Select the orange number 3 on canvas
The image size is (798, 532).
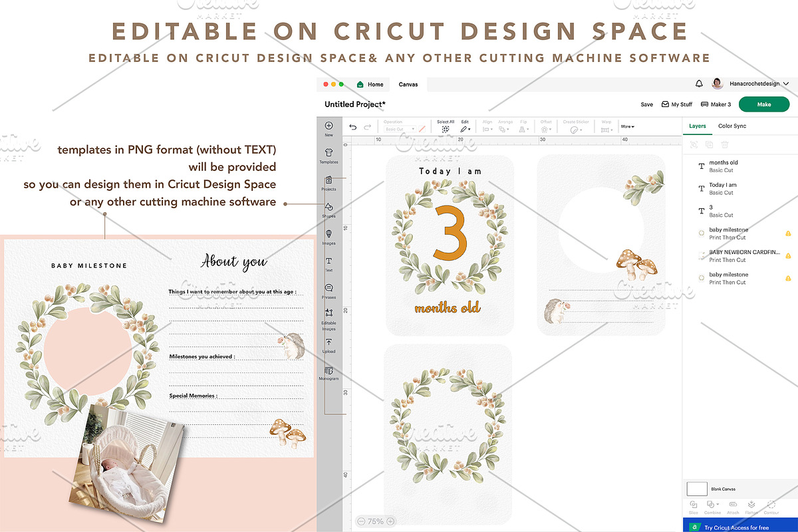click(451, 234)
